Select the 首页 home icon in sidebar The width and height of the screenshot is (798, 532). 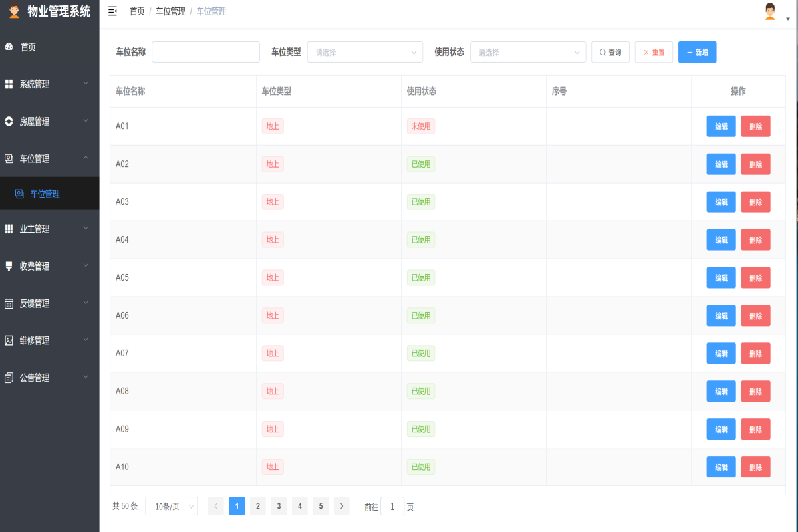(x=9, y=47)
